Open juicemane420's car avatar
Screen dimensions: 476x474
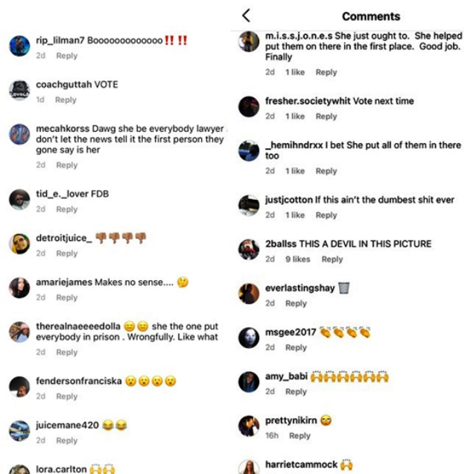pos(19,431)
